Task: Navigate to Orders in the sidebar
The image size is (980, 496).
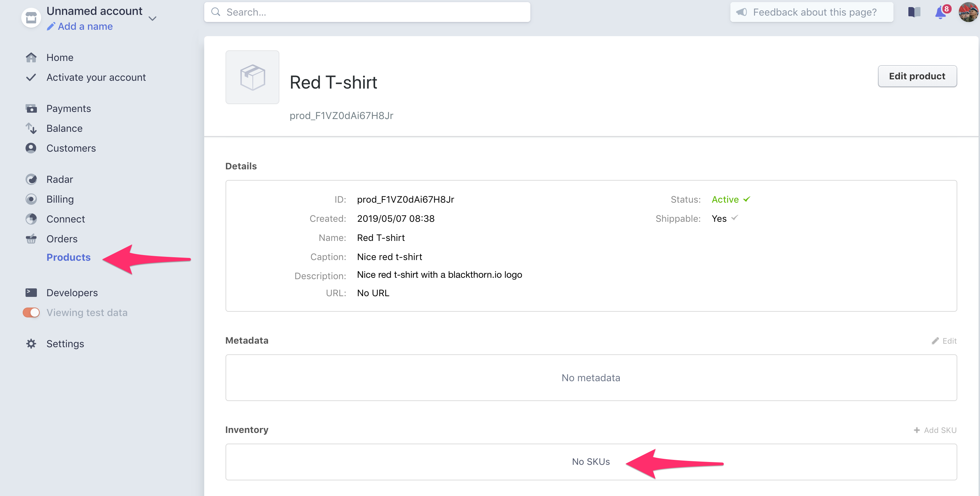Action: coord(62,239)
